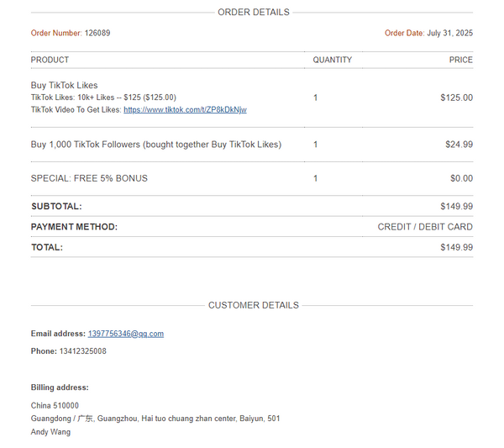Click the QUANTITY column header
The height and width of the screenshot is (448, 504).
pos(333,60)
